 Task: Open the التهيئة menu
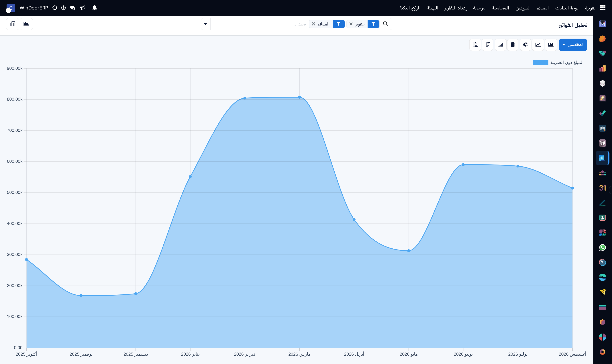coord(432,8)
